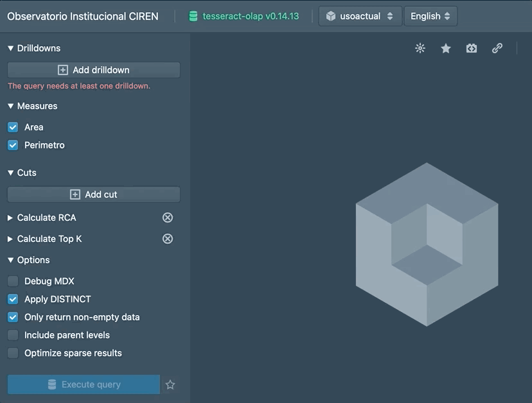532x403 pixels.
Task: Click the code snapshot camera icon
Action: (471, 49)
